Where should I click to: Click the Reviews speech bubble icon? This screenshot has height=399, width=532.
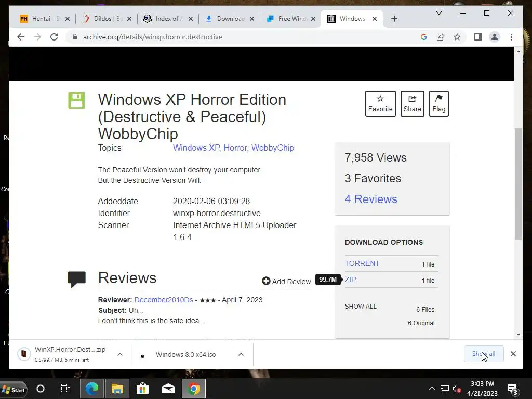click(x=77, y=279)
